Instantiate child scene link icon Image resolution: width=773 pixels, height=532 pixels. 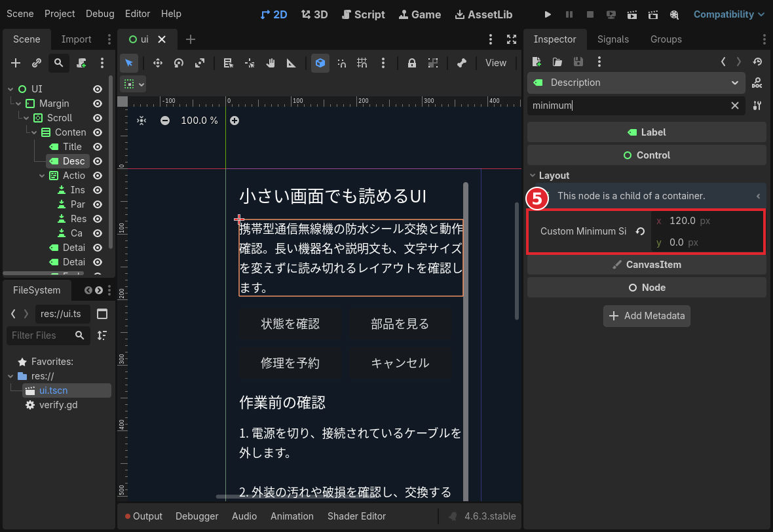[37, 63]
